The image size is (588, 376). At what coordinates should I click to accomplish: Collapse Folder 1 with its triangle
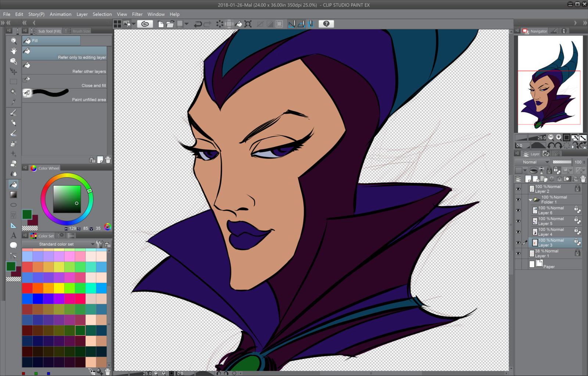click(x=530, y=200)
